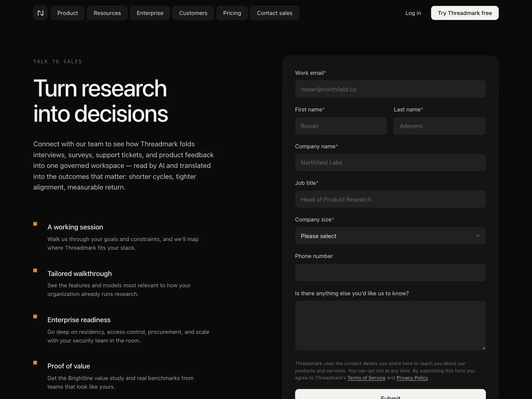Image resolution: width=532 pixels, height=399 pixels.
Task: Click into the Last name field
Action: tap(440, 126)
